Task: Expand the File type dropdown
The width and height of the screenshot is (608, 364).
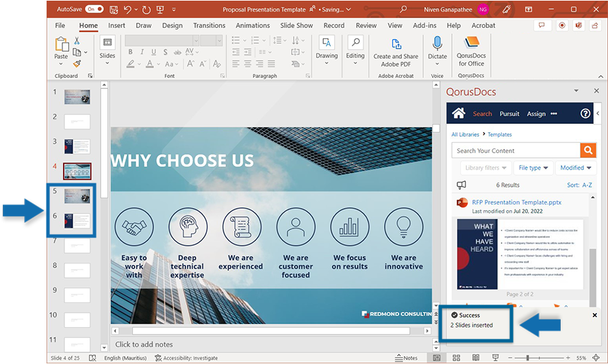Action: [x=533, y=168]
